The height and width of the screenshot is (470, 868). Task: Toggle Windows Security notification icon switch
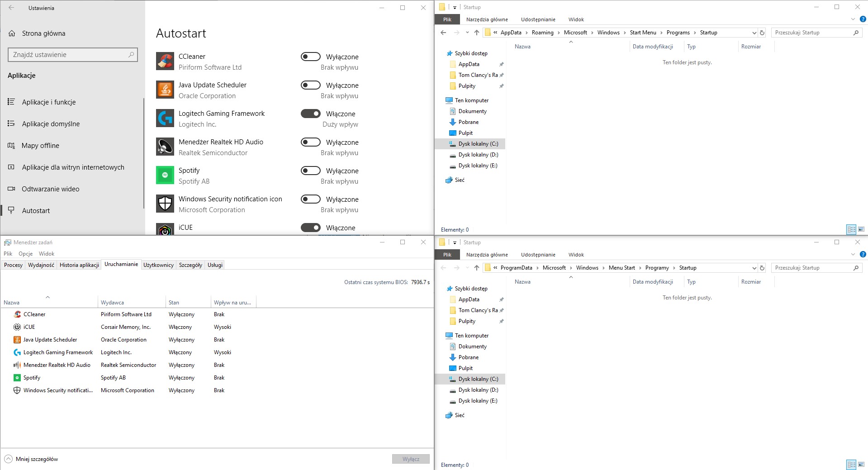(311, 199)
